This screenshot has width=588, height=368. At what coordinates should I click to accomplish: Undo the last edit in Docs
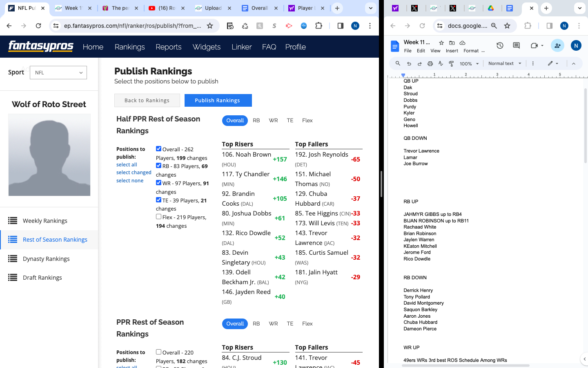[x=409, y=63]
